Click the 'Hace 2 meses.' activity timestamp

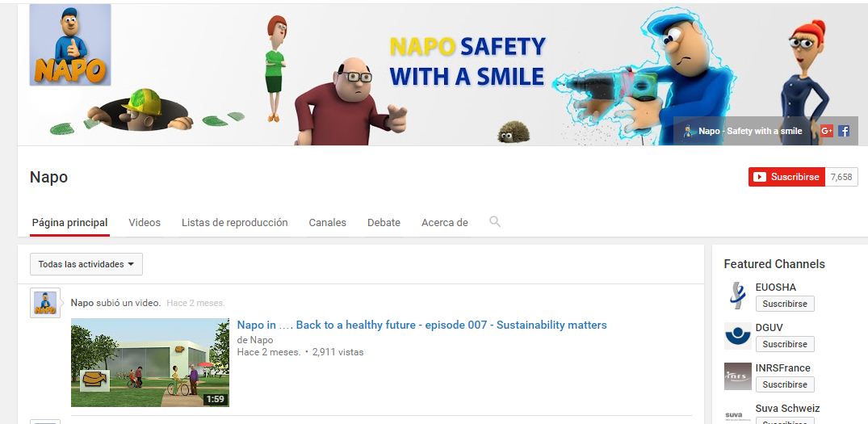[x=195, y=303]
